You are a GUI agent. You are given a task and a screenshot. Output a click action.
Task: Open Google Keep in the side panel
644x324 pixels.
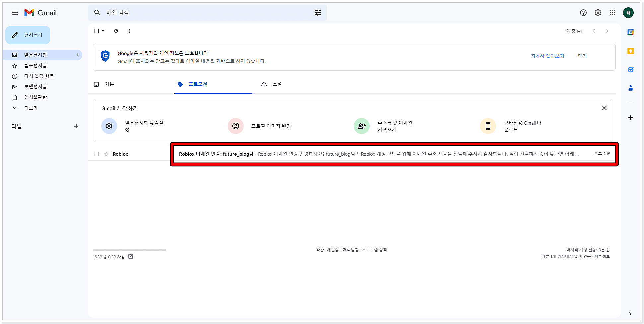[x=630, y=51]
